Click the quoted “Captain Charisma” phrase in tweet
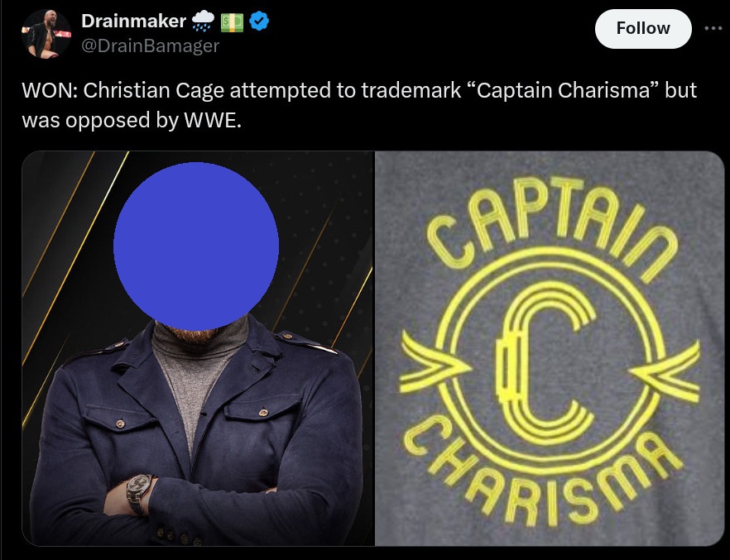Image resolution: width=730 pixels, height=560 pixels. point(563,90)
